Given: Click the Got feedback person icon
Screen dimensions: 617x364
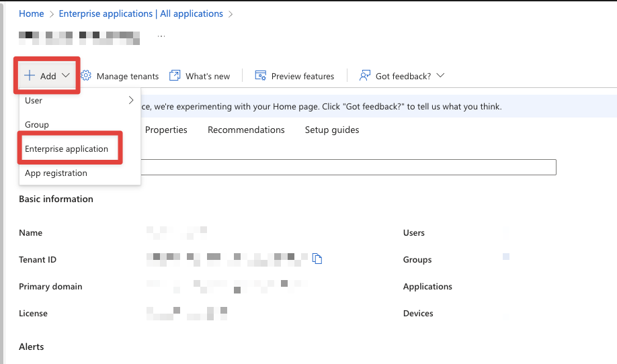Looking at the screenshot, I should 365,76.
